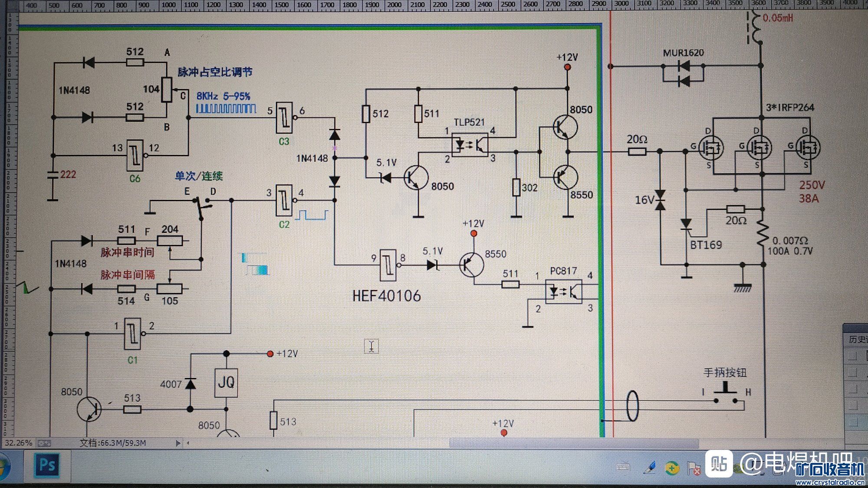Toggle source box of highlighted history state
Screen dimensions: 868x488
coord(853,422)
